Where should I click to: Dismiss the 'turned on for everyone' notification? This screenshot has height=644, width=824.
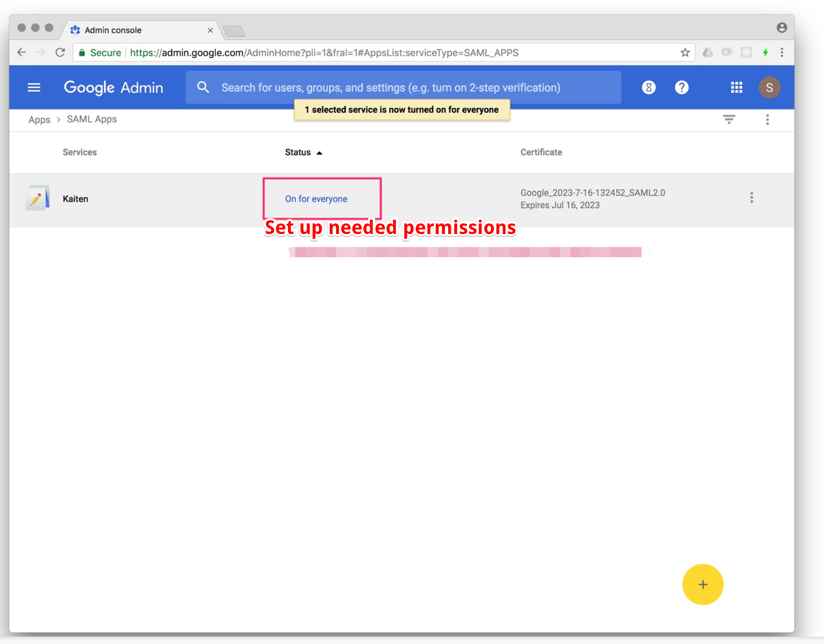402,110
